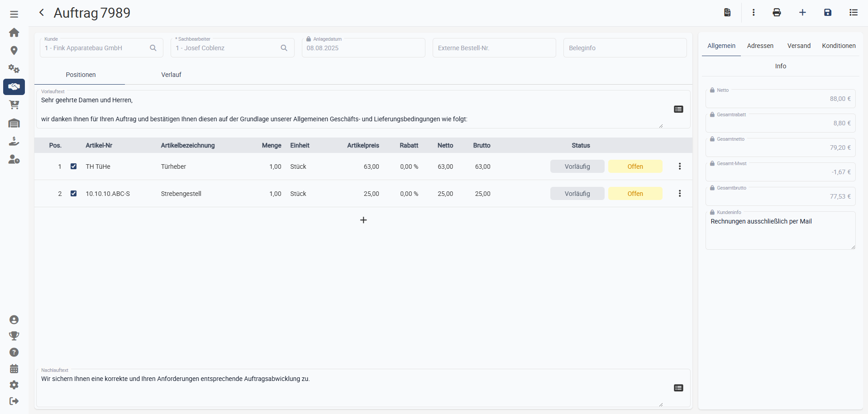Viewport: 868px width, 414px height.
Task: Toggle the checkbox for 10.10.10.ABC-S position
Action: coord(73,194)
